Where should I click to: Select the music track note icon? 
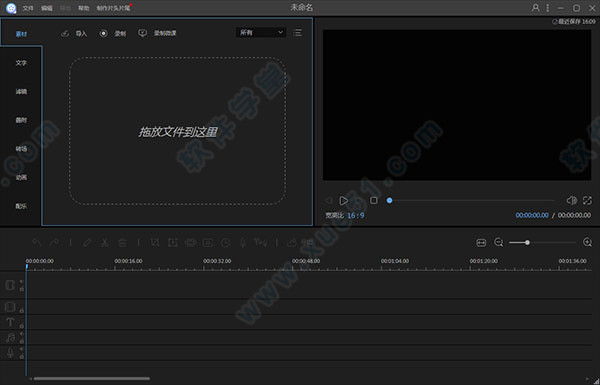pos(10,338)
